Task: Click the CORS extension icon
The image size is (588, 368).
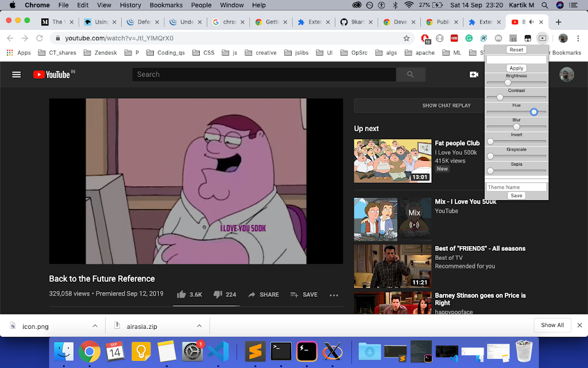Action: [454, 38]
